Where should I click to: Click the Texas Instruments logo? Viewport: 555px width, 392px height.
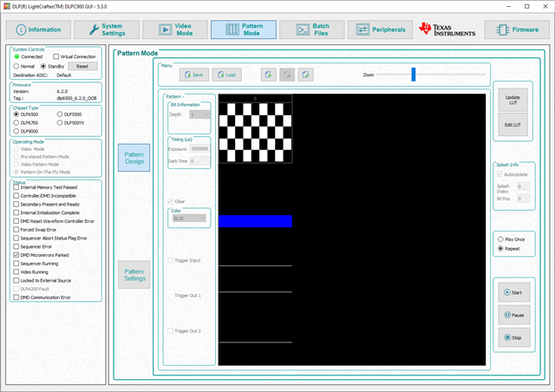point(447,29)
